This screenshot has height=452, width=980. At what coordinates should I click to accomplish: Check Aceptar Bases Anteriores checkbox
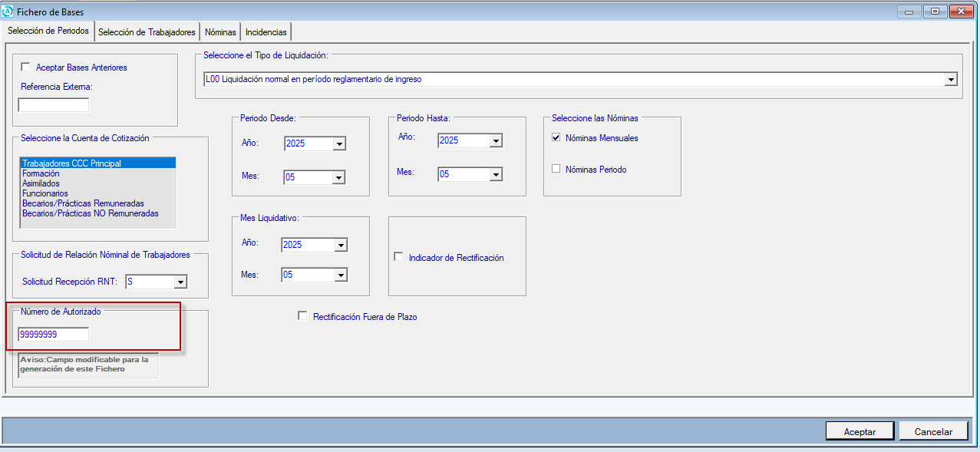(x=25, y=68)
